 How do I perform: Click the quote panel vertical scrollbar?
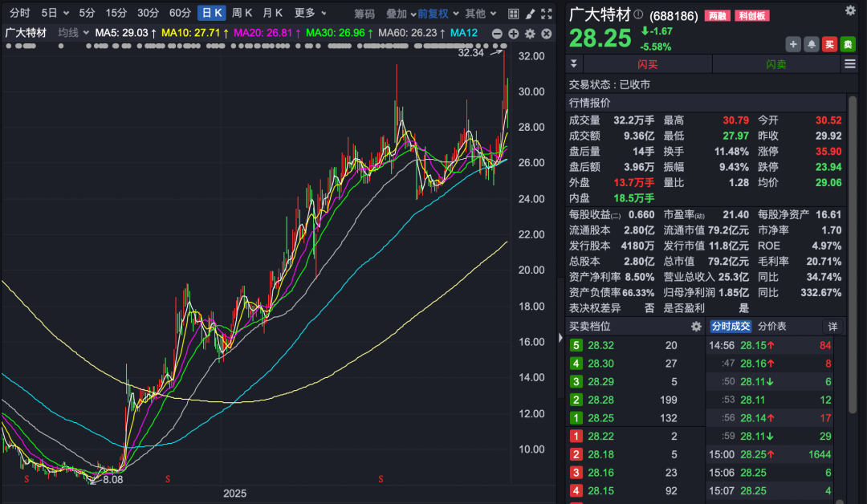[852, 254]
